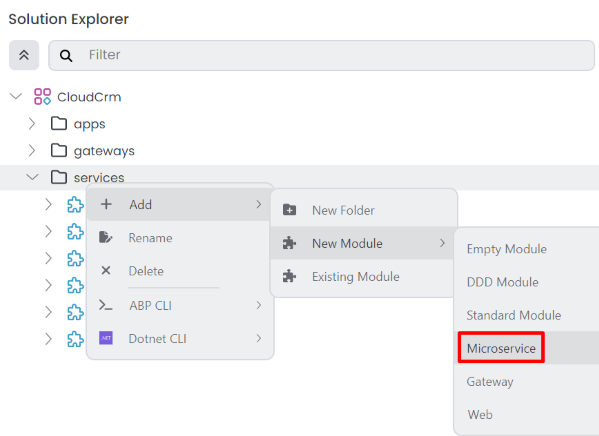599x436 pixels.
Task: Click the arrow at right of Dotnet CLI
Action: pos(259,339)
